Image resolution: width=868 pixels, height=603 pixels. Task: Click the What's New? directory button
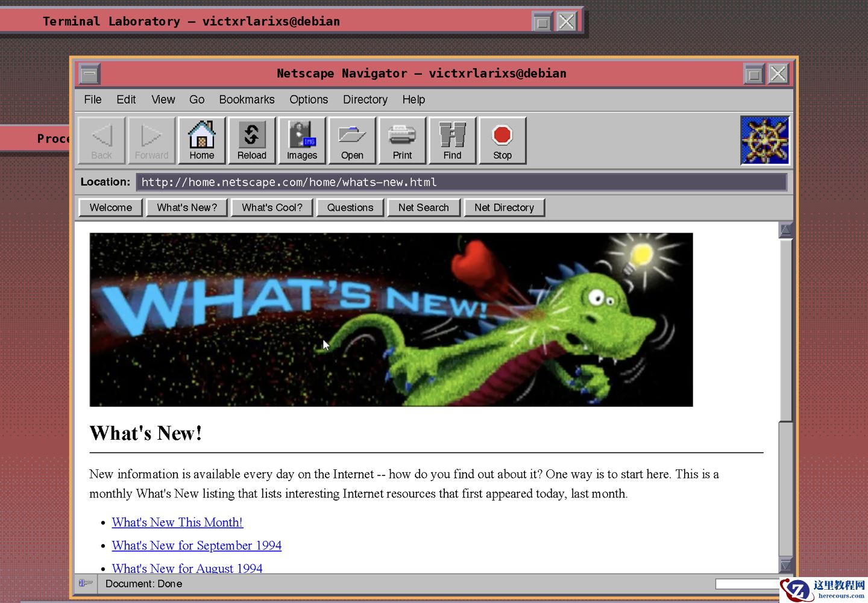click(187, 207)
